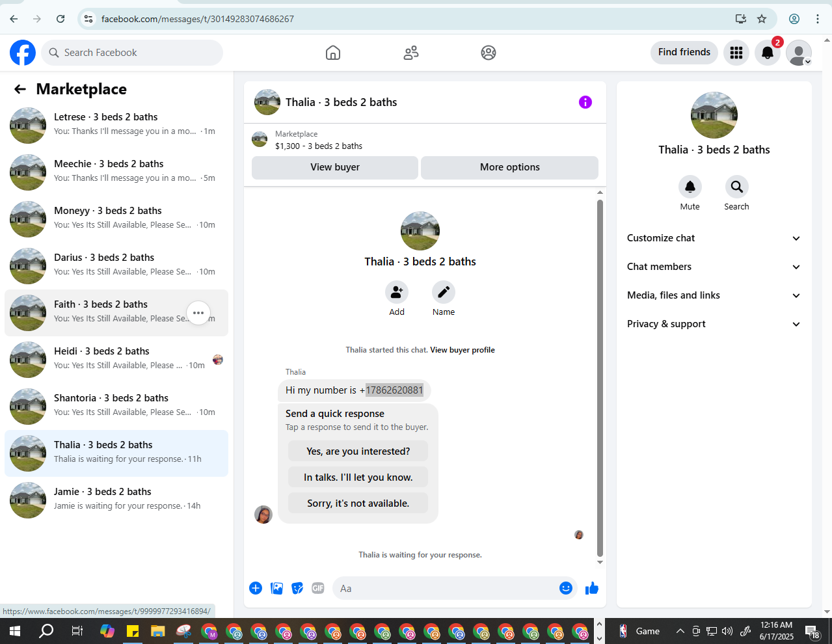Expand the Customize chat section
The image size is (832, 644).
click(x=714, y=238)
